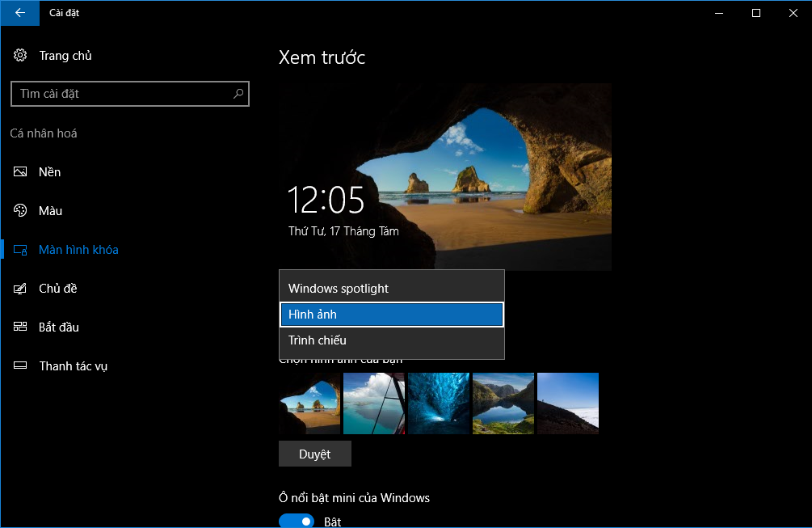Image resolution: width=812 pixels, height=528 pixels.
Task: Click the Màn hình khóa lock screen icon
Action: coord(19,249)
